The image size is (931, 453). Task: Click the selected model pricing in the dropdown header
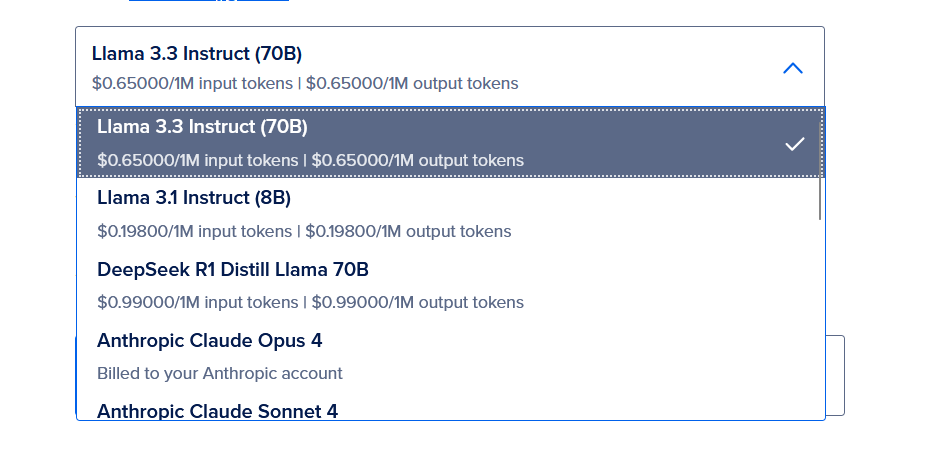(305, 83)
